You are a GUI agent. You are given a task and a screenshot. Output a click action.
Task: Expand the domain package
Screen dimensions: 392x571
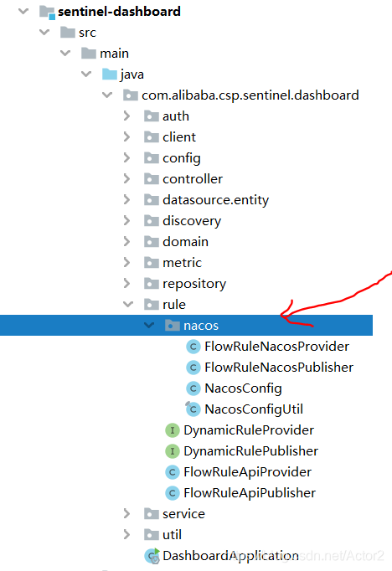[126, 241]
